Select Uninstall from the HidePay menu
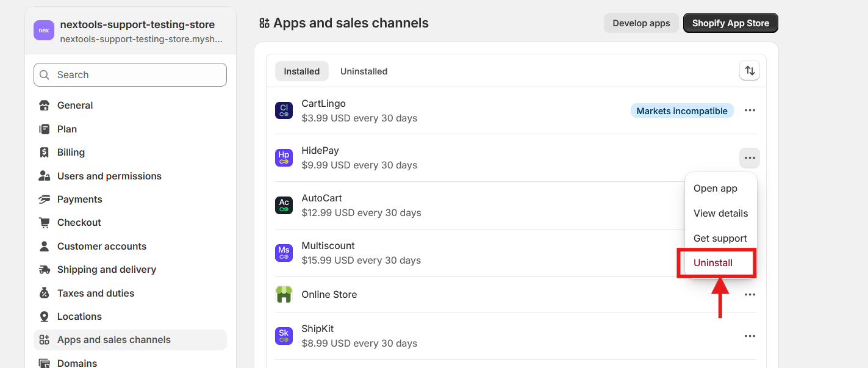Viewport: 868px width, 368px height. pyautogui.click(x=713, y=263)
